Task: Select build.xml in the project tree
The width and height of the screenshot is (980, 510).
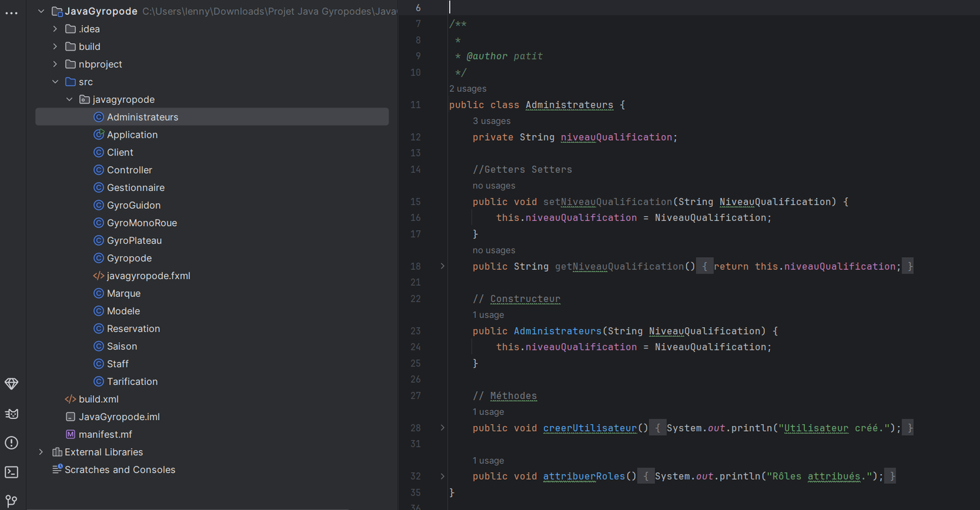Action: pos(98,399)
